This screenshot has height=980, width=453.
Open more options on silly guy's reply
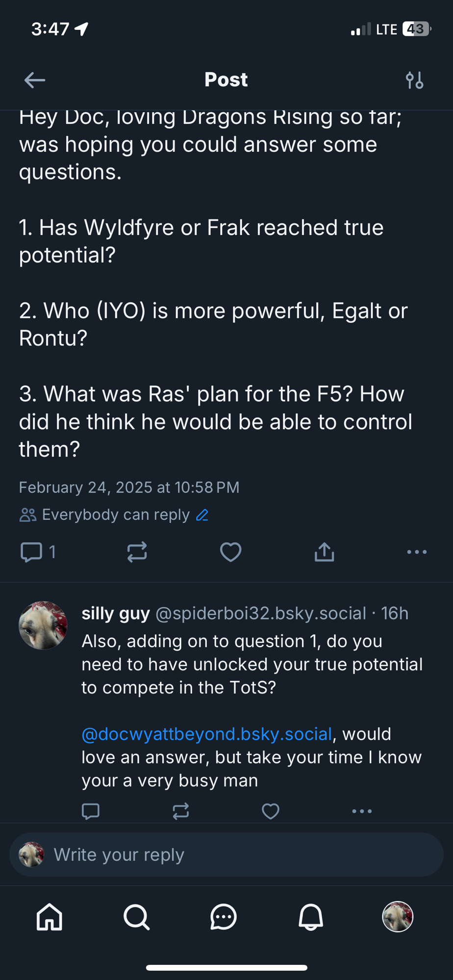pyautogui.click(x=362, y=811)
